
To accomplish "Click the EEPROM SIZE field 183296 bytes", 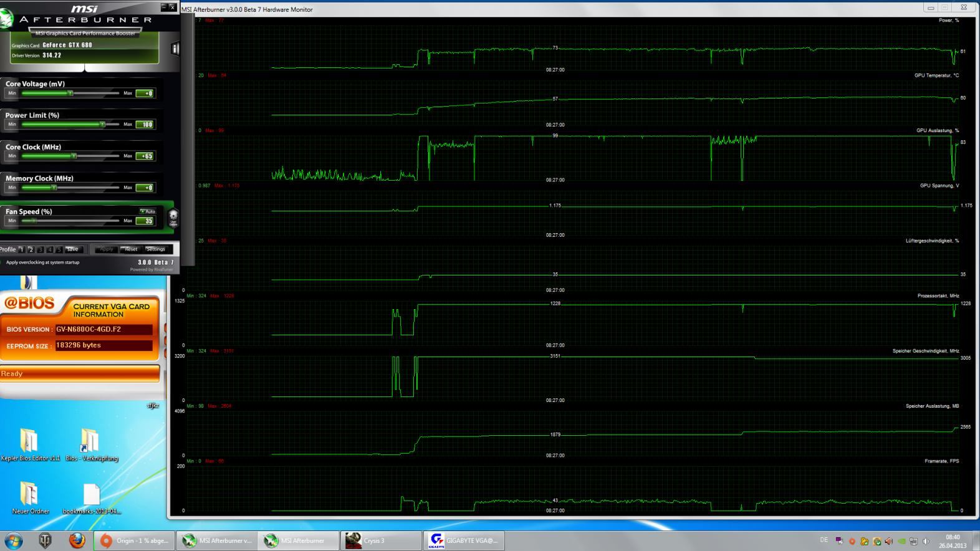I will tap(103, 345).
